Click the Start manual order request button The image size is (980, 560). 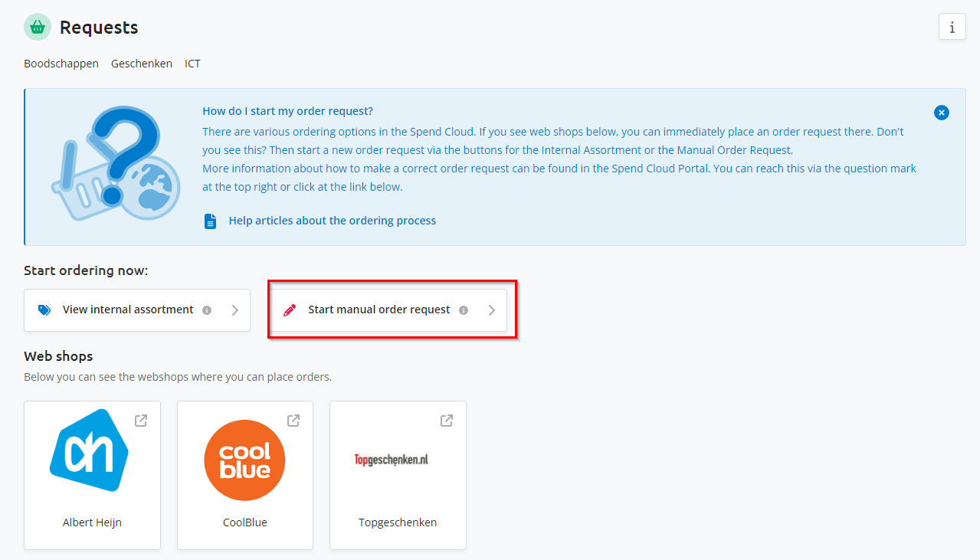[x=388, y=310]
